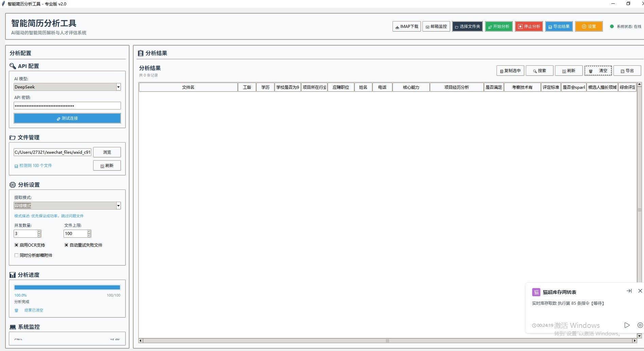Toggle the 自动重试失败文件 checkbox
Screen dimensions: 644x351
click(66, 245)
